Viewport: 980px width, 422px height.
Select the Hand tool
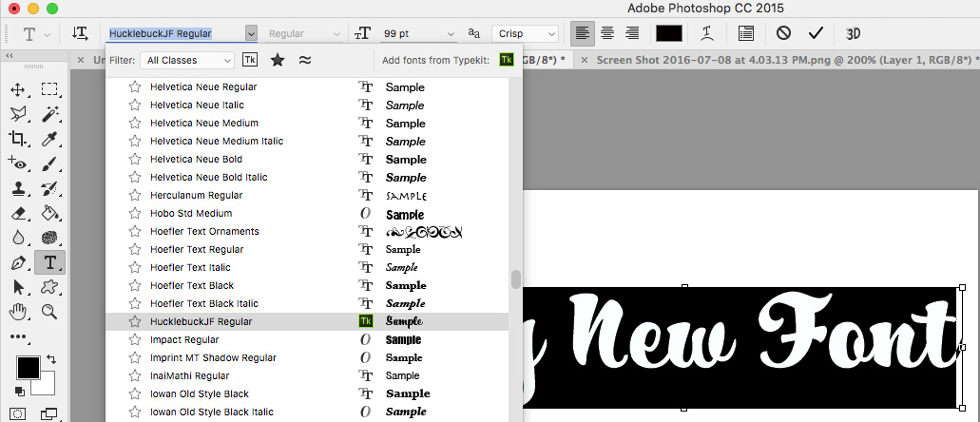pos(17,312)
